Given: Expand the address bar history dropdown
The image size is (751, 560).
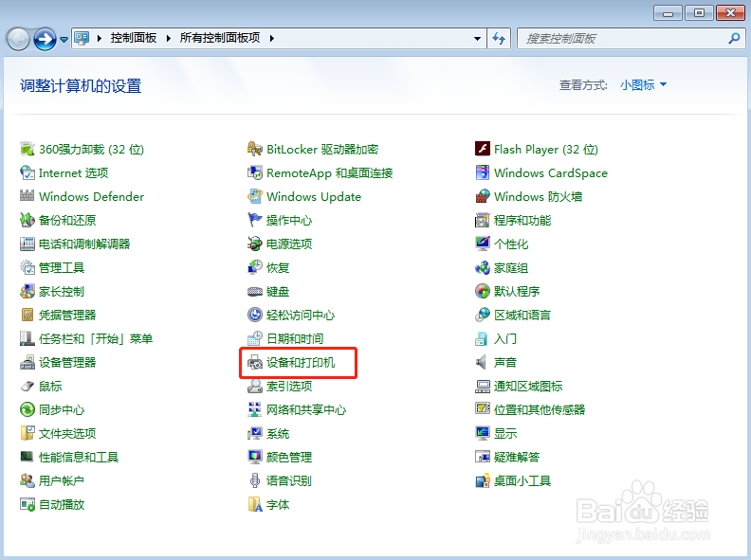Looking at the screenshot, I should (x=477, y=38).
